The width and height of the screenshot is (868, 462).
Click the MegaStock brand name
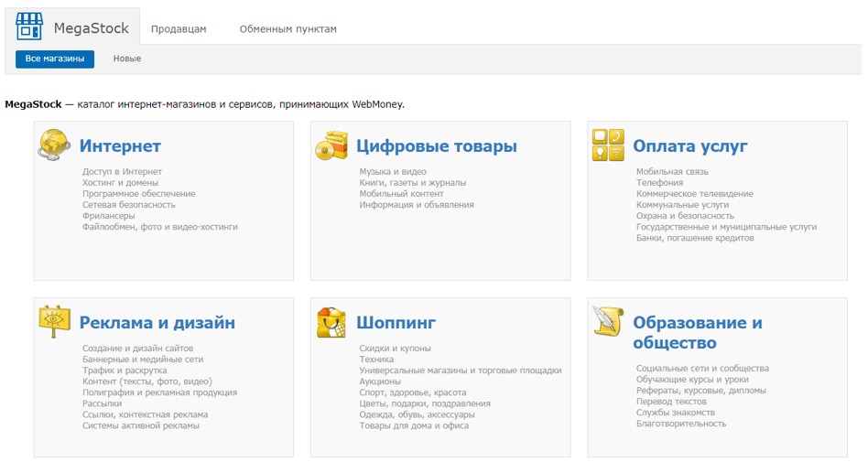(x=92, y=28)
